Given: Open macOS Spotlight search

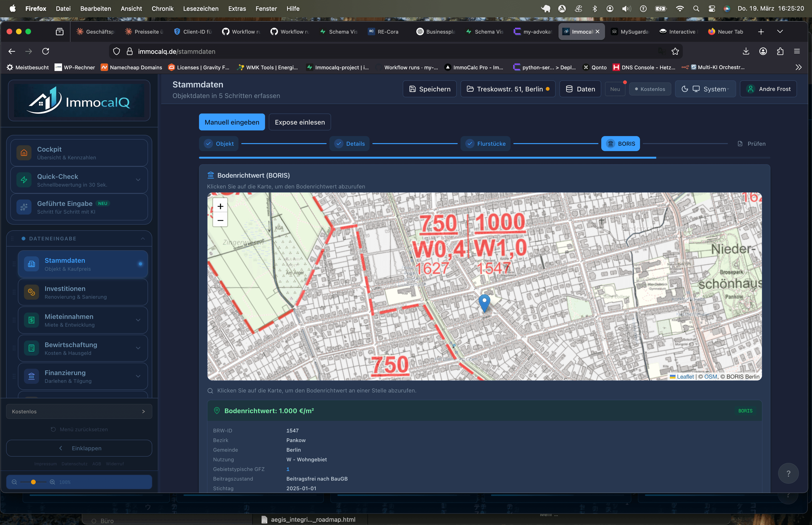Looking at the screenshot, I should point(696,8).
